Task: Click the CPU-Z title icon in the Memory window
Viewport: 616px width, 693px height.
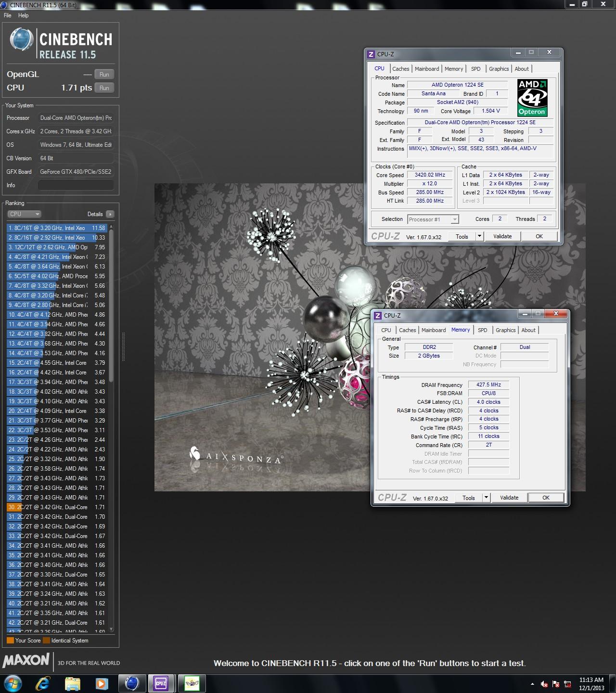Action: pyautogui.click(x=378, y=316)
